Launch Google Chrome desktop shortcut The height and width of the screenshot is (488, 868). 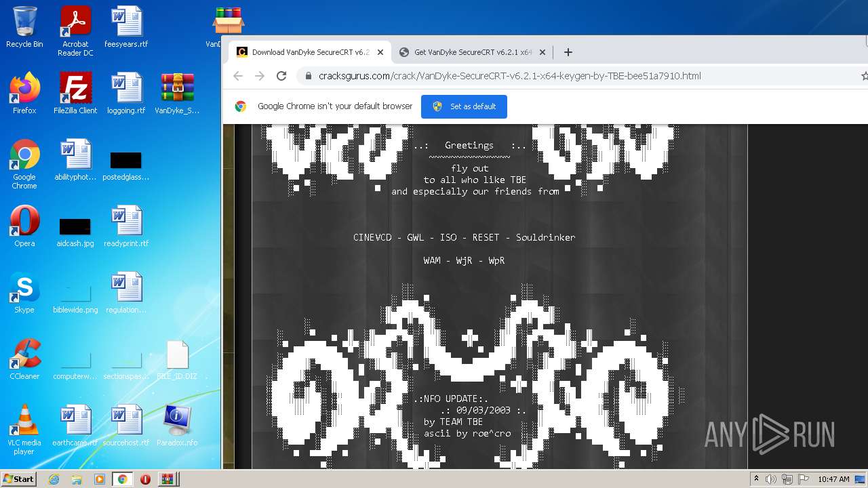coord(24,165)
